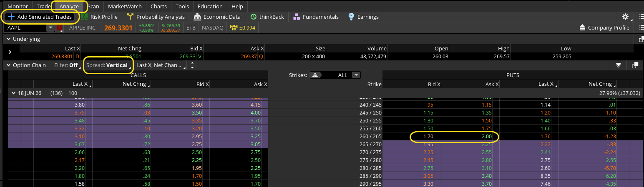Collapse the Option Chain section
This screenshot has width=644, height=187.
(8, 65)
